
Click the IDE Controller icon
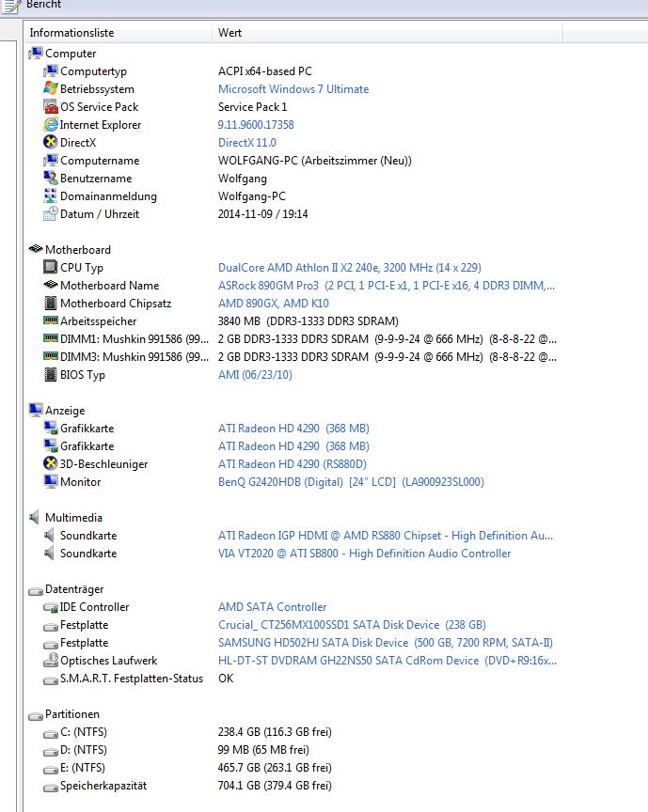tap(50, 607)
